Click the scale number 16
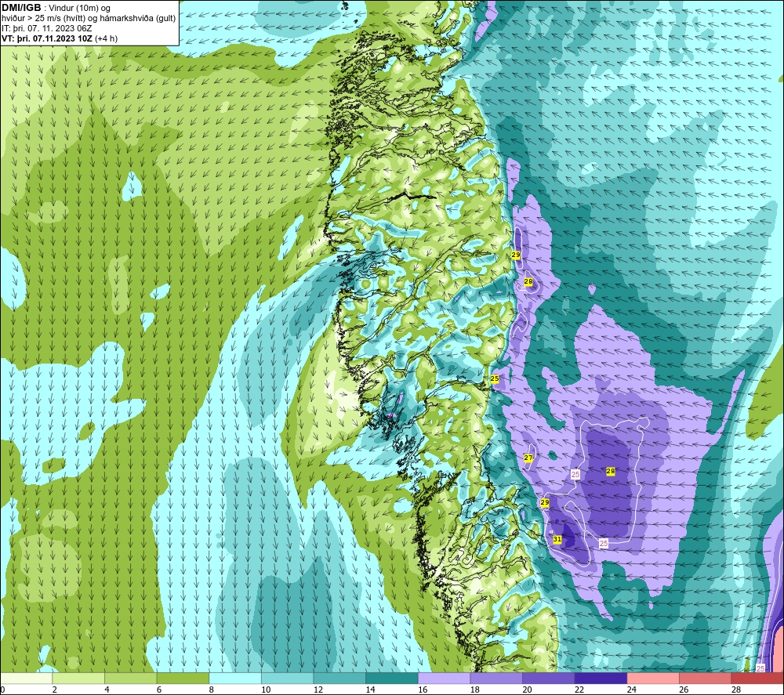The width and height of the screenshot is (784, 695). pos(423,690)
